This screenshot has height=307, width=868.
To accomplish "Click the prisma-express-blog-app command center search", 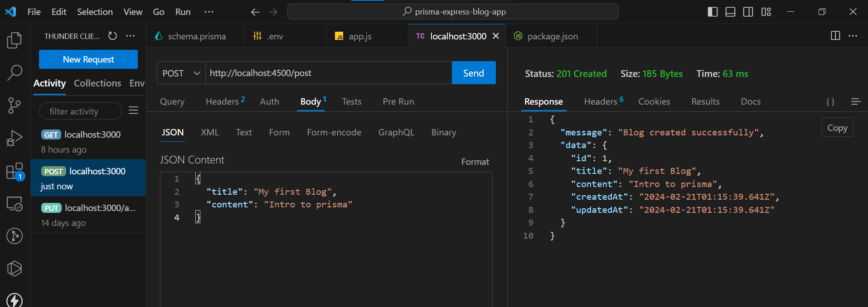I will coord(453,12).
